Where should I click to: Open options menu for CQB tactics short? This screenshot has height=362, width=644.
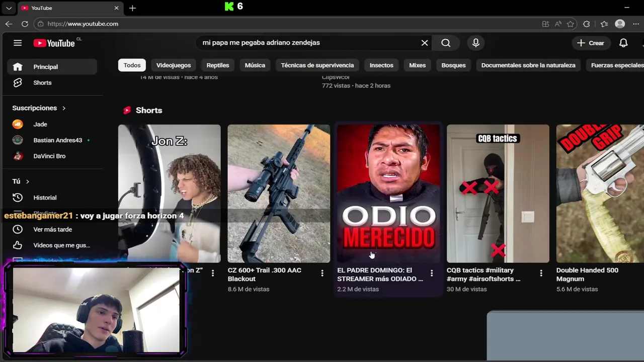(x=541, y=273)
